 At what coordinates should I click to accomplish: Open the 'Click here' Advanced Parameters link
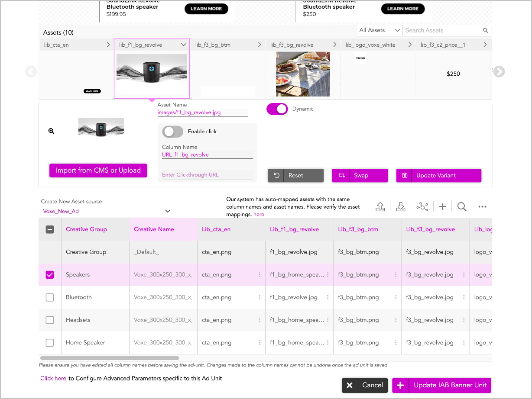coord(53,378)
